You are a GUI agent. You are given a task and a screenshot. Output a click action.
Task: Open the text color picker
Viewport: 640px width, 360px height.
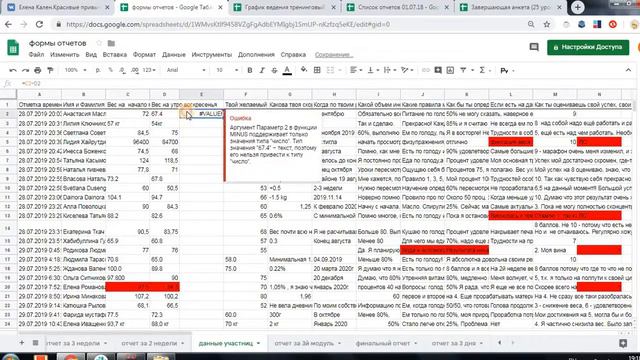(x=287, y=70)
